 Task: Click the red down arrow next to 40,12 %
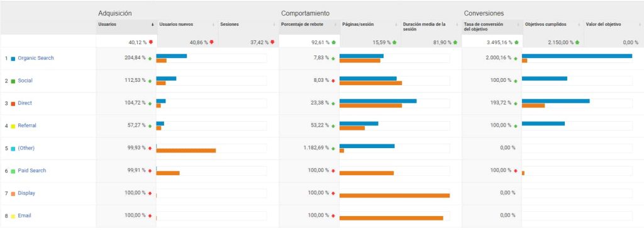[151, 42]
